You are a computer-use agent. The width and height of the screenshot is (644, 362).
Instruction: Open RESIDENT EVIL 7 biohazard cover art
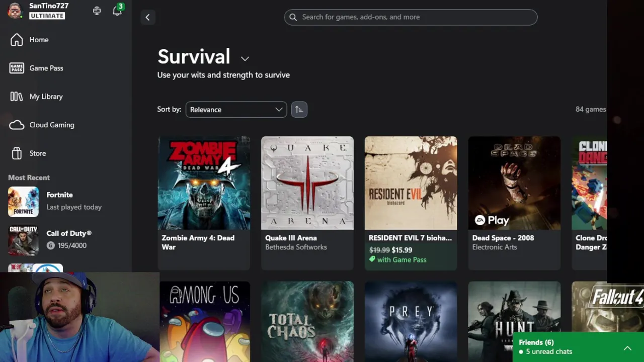point(411,183)
